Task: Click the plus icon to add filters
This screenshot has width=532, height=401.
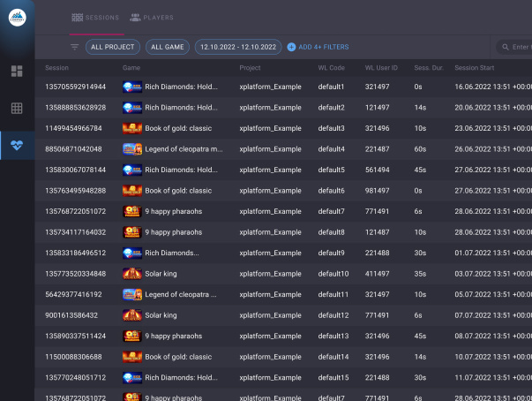Action: tap(291, 47)
